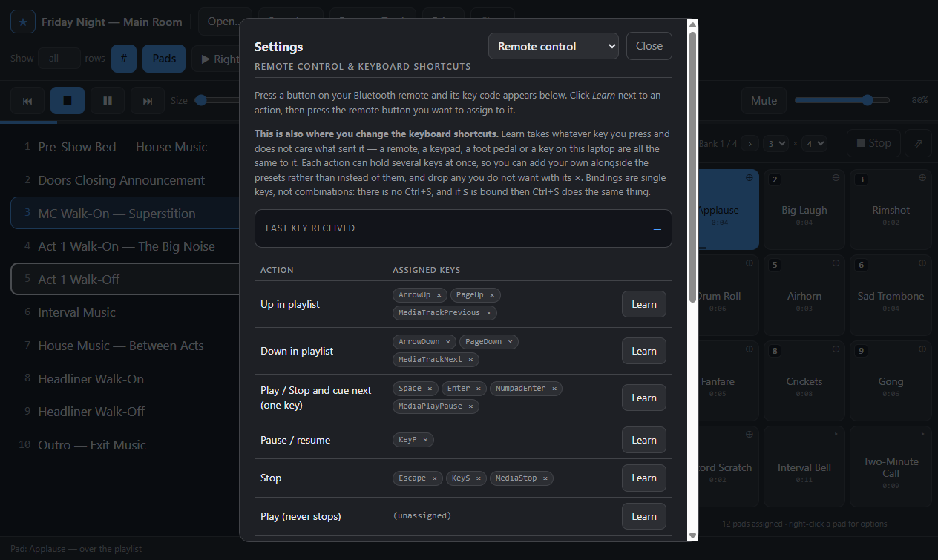Viewport: 938px width, 560px height.
Task: Toggle the Mute button
Action: 764,100
